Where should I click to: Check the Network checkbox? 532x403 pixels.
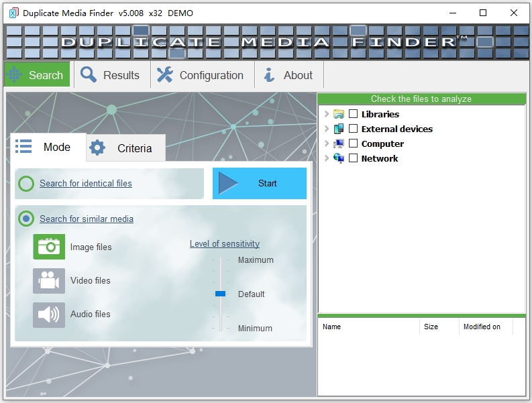tap(353, 158)
